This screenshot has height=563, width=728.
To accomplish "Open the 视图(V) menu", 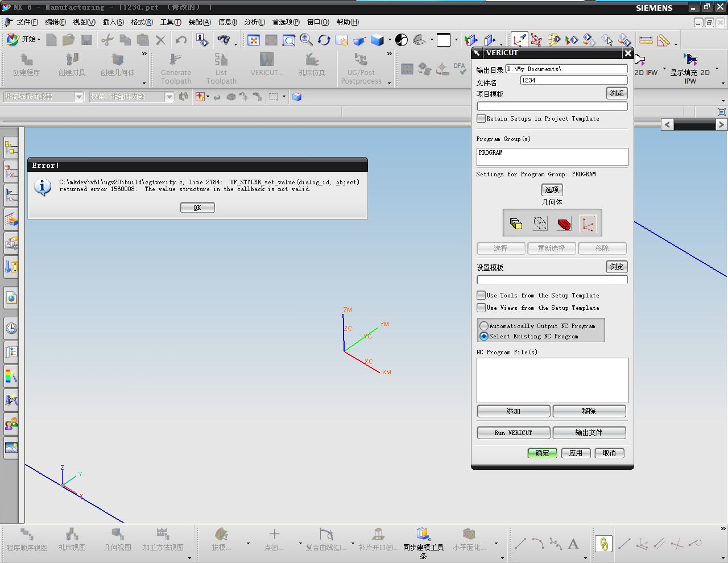I will click(84, 22).
